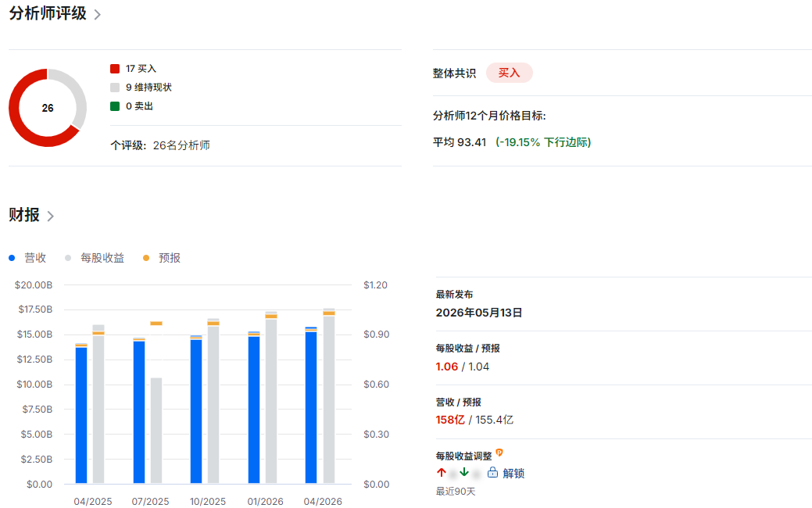Click the analyst rating donut chart showing 26
812x508 pixels.
coord(48,108)
